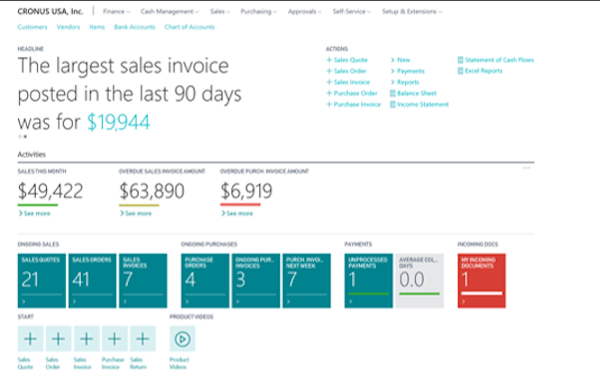Viewport: 600px width, 370px height.
Task: Expand the Payments actions group
Action: point(407,71)
